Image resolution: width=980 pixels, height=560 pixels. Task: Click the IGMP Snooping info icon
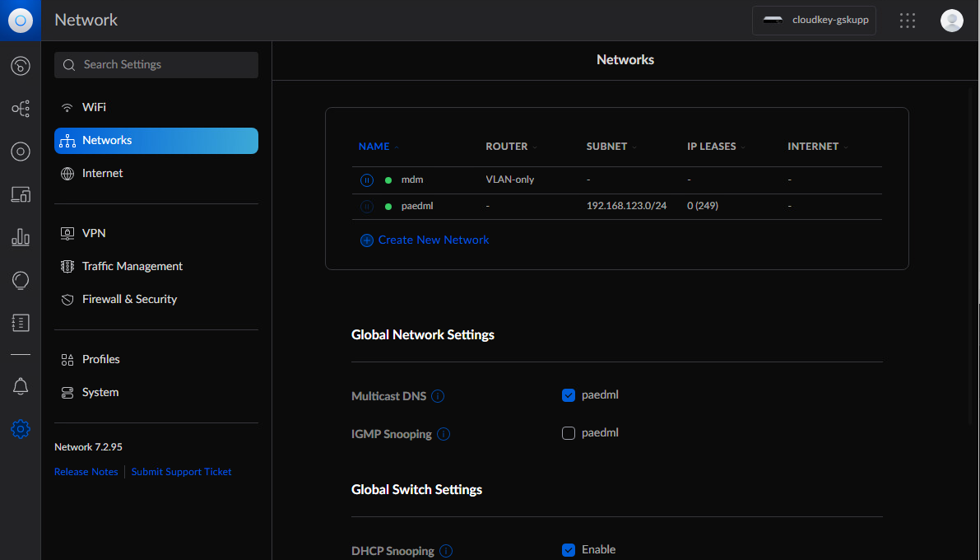coord(444,434)
